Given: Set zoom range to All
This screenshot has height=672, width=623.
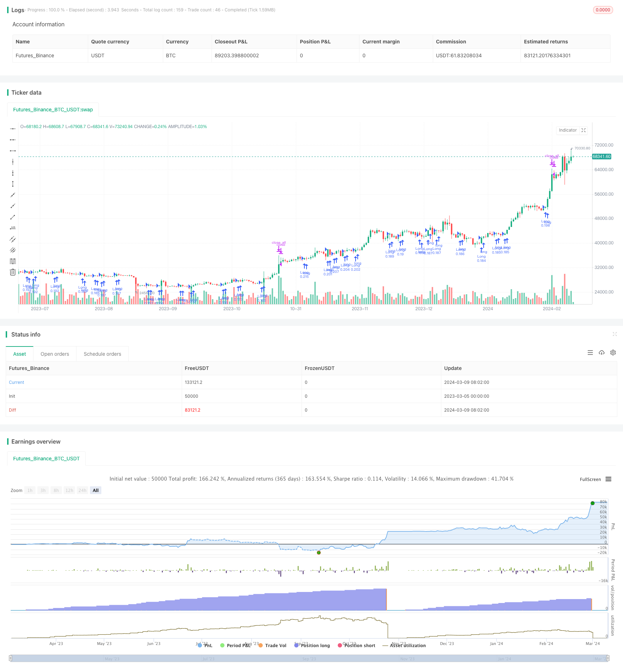Looking at the screenshot, I should 96,490.
